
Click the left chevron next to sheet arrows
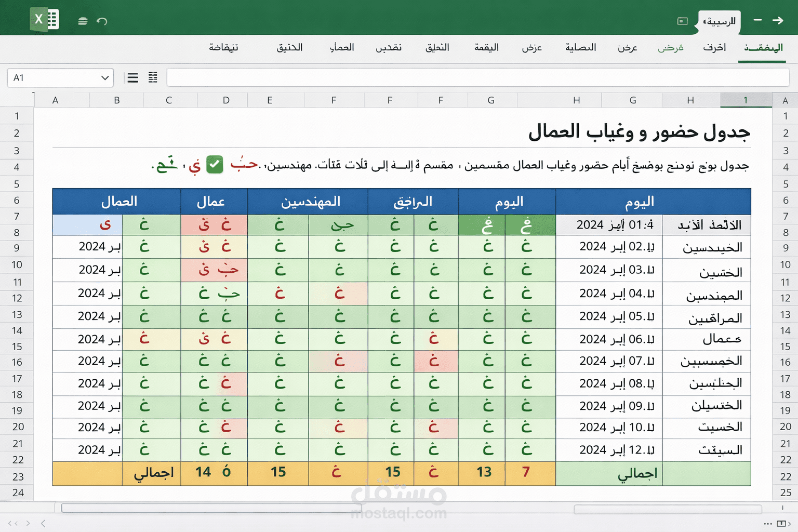[43, 523]
